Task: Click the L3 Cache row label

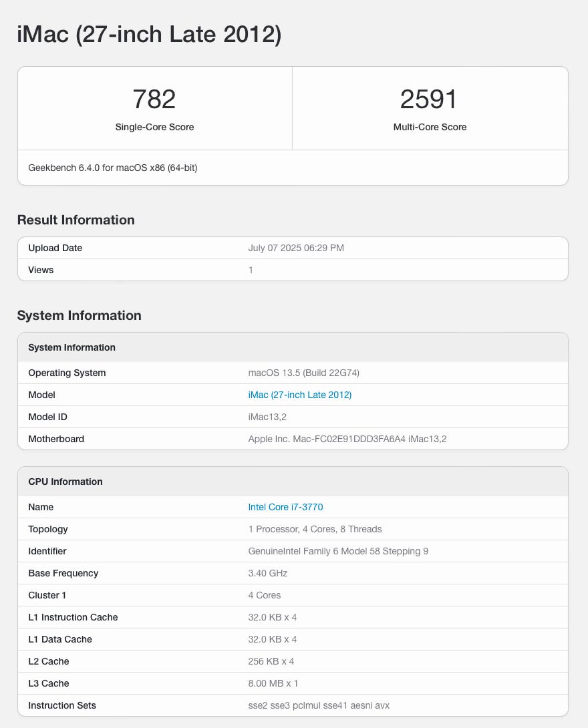Action: [49, 683]
